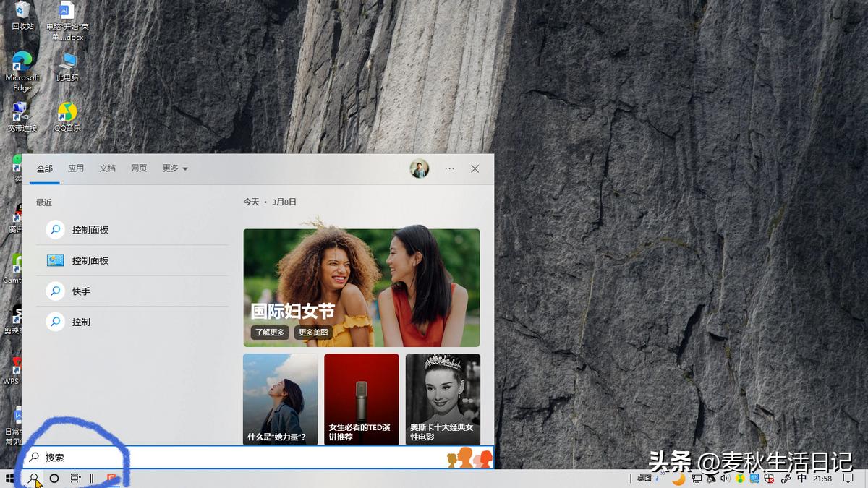Open the blue tray icon beside the shield
868x488 pixels.
pyautogui.click(x=754, y=479)
